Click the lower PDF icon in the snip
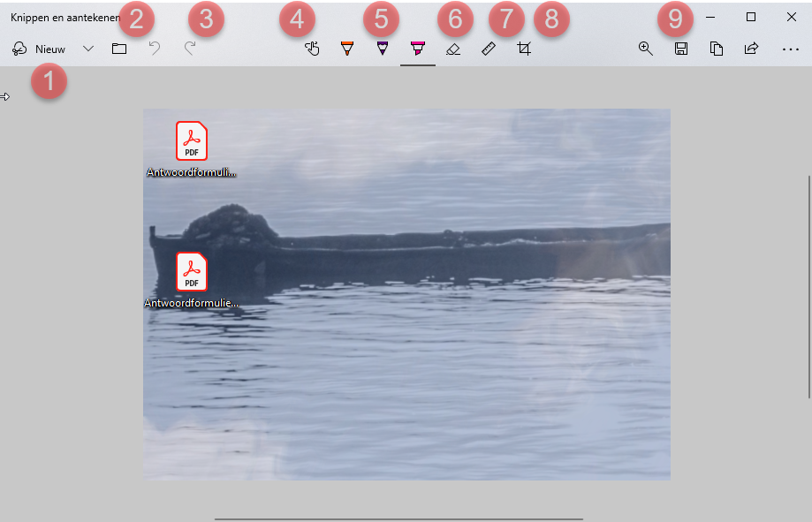The width and height of the screenshot is (812, 522). tap(192, 271)
